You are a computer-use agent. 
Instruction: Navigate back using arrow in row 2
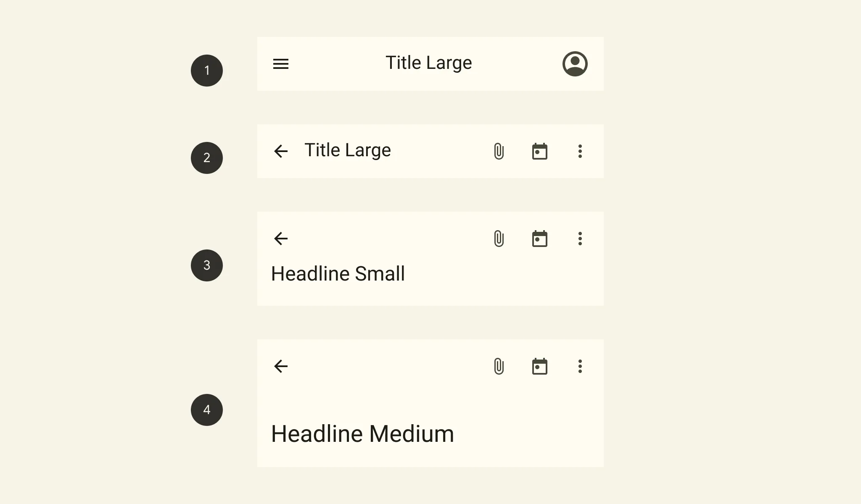[x=280, y=151]
